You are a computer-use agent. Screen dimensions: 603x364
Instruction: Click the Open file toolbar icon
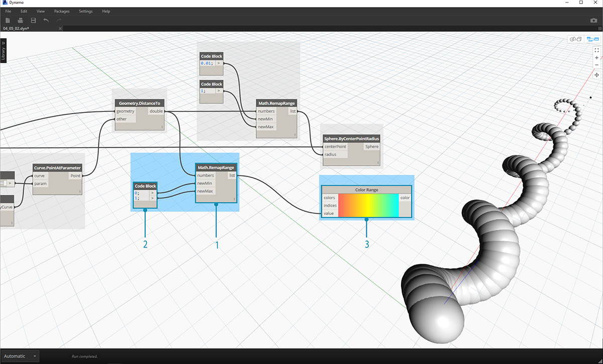point(21,20)
